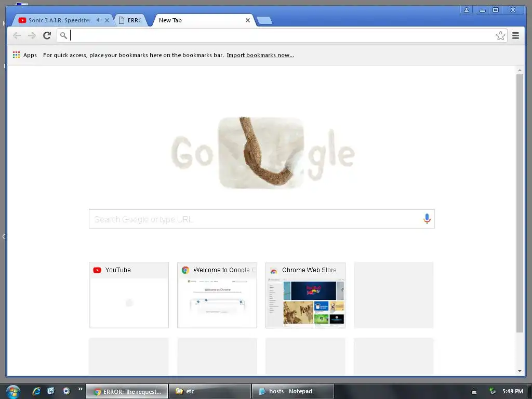This screenshot has height=399, width=532.
Task: Switch to the ERROR Chrome taskbar button
Action: (x=127, y=391)
